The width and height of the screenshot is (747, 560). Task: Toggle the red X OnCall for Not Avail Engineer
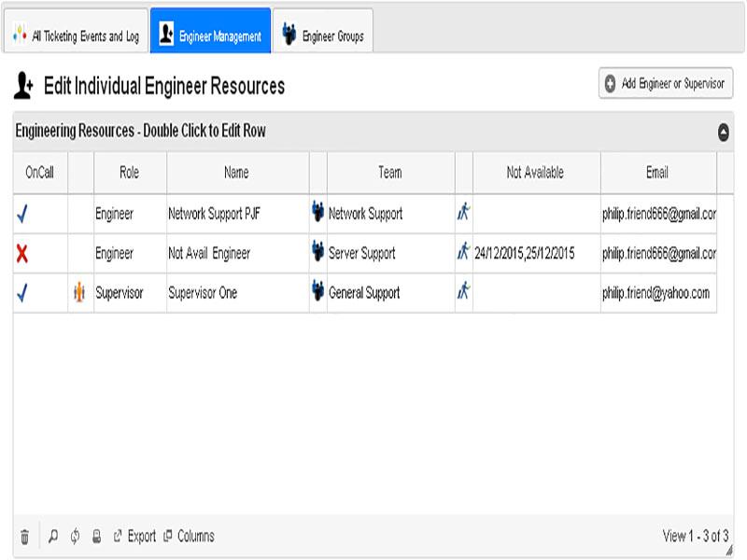tap(21, 253)
